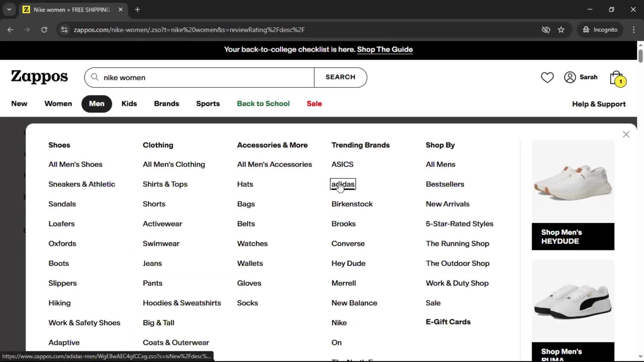Choose Hey Dude brand

(348, 263)
